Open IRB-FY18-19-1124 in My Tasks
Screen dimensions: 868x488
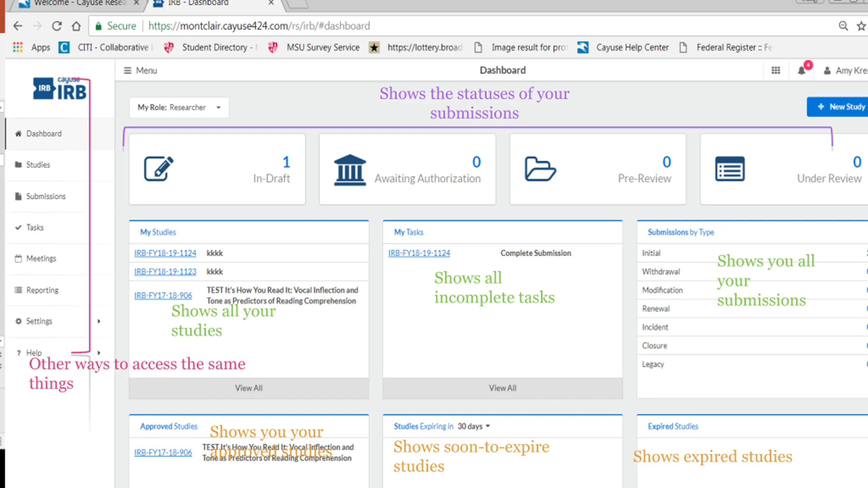(x=419, y=253)
